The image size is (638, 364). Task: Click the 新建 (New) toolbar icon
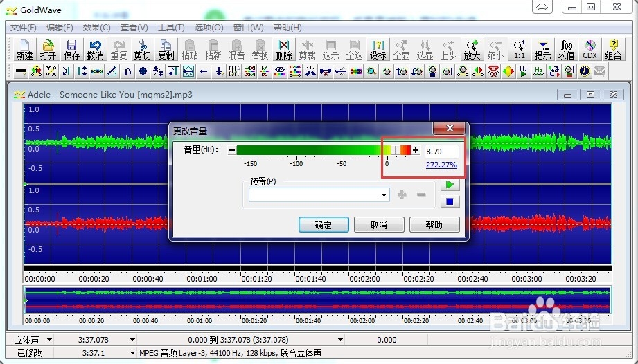point(24,50)
